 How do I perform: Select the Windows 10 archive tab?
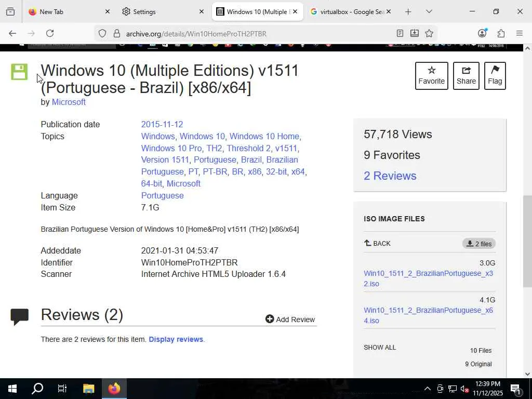coord(258,11)
